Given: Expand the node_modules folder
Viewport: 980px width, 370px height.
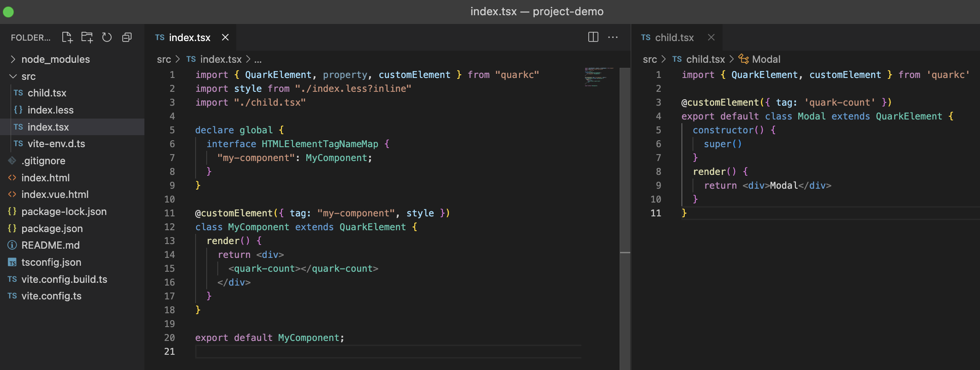Looking at the screenshot, I should (x=72, y=59).
